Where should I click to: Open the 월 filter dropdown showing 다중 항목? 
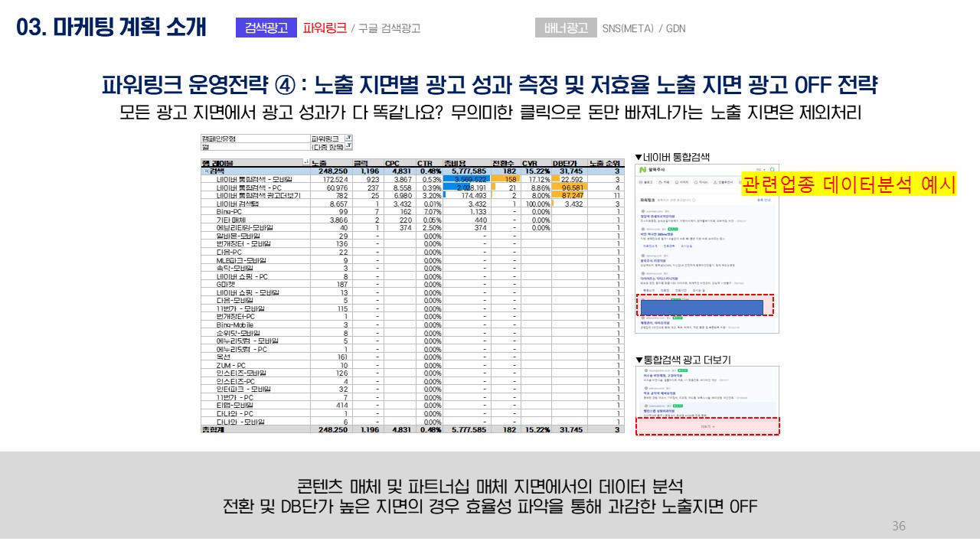[349, 147]
